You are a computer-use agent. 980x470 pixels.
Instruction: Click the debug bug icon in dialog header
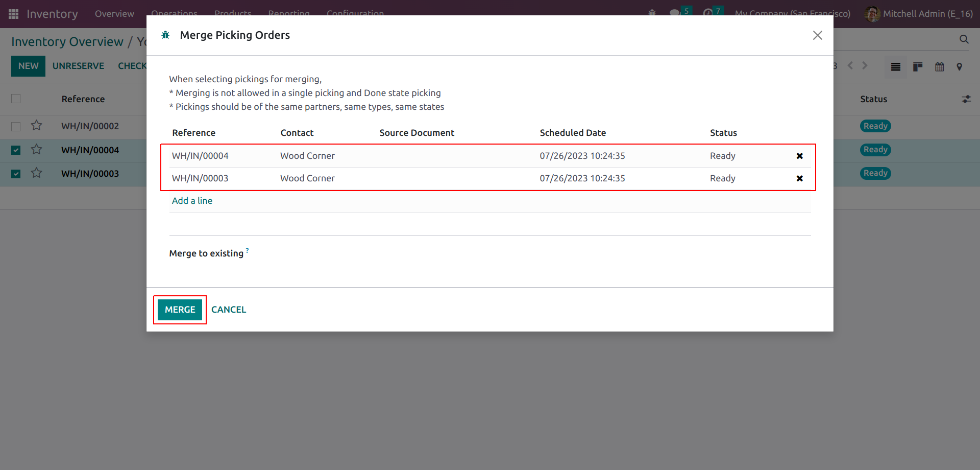pos(165,35)
